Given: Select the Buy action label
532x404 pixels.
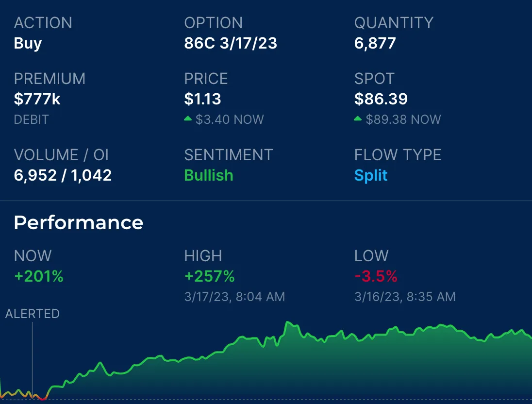Looking at the screenshot, I should click(x=27, y=43).
